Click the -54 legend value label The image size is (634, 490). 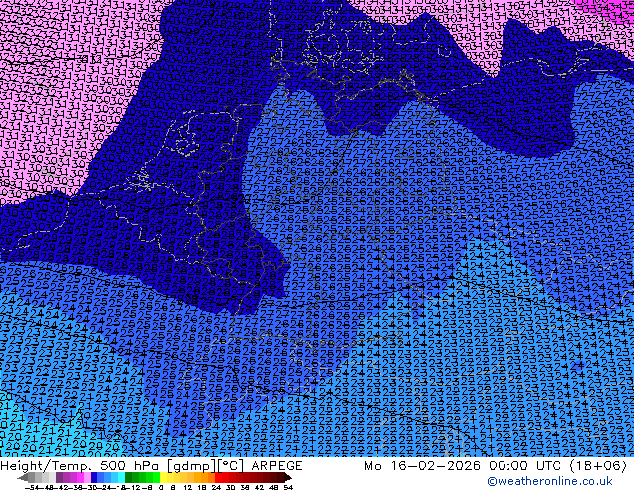(x=32, y=488)
